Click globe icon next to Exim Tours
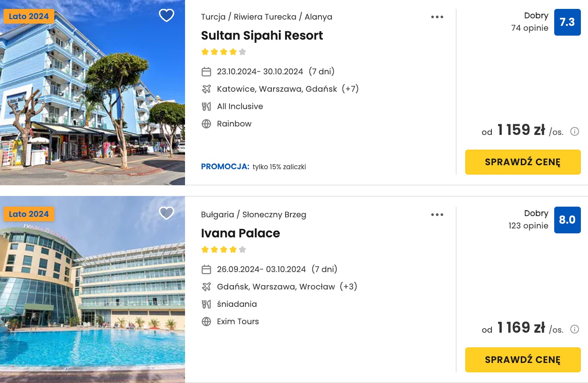This screenshot has height=383, width=588. (x=206, y=322)
